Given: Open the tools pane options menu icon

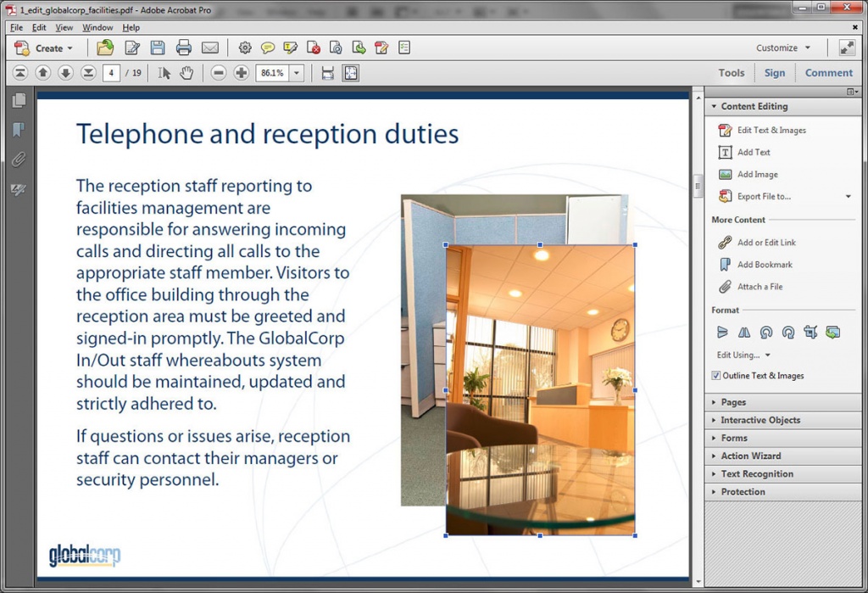Looking at the screenshot, I should pyautogui.click(x=853, y=92).
